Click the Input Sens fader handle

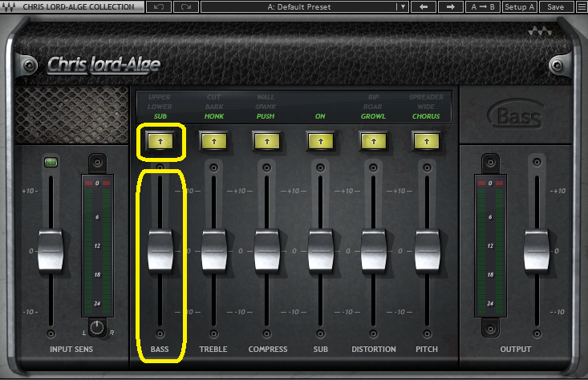[51, 250]
